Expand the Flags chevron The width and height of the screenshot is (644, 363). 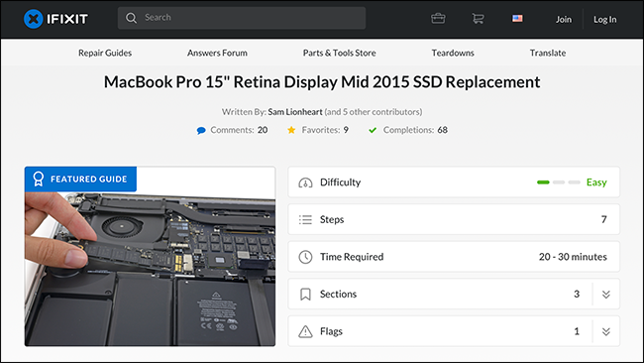606,331
